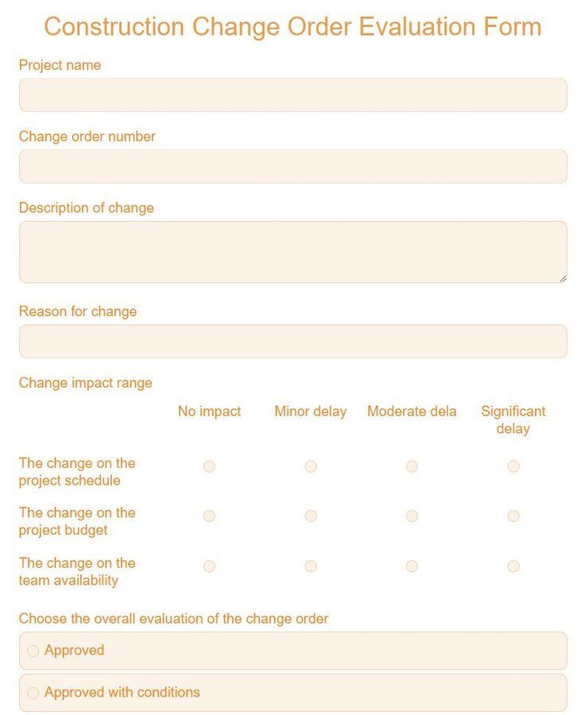Viewport: 588px width, 715px height.
Task: Select Significant delay for team availability change
Action: (513, 566)
